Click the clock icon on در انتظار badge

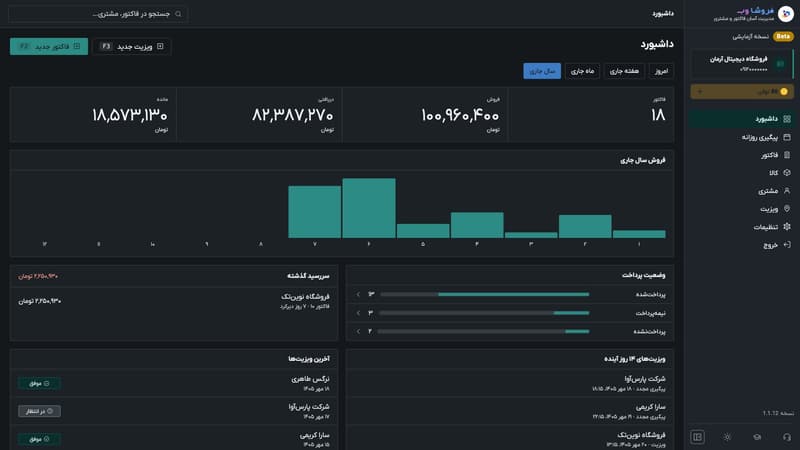[x=50, y=411]
